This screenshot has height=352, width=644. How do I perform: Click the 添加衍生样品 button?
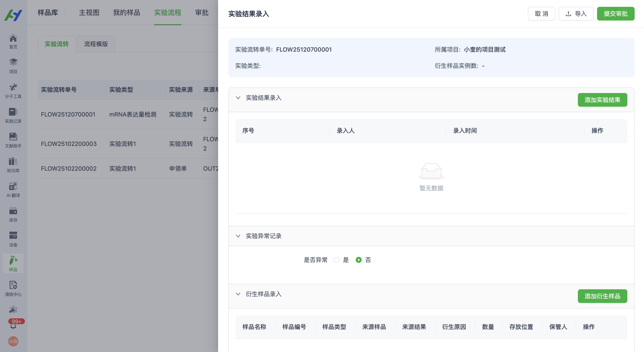pyautogui.click(x=603, y=296)
